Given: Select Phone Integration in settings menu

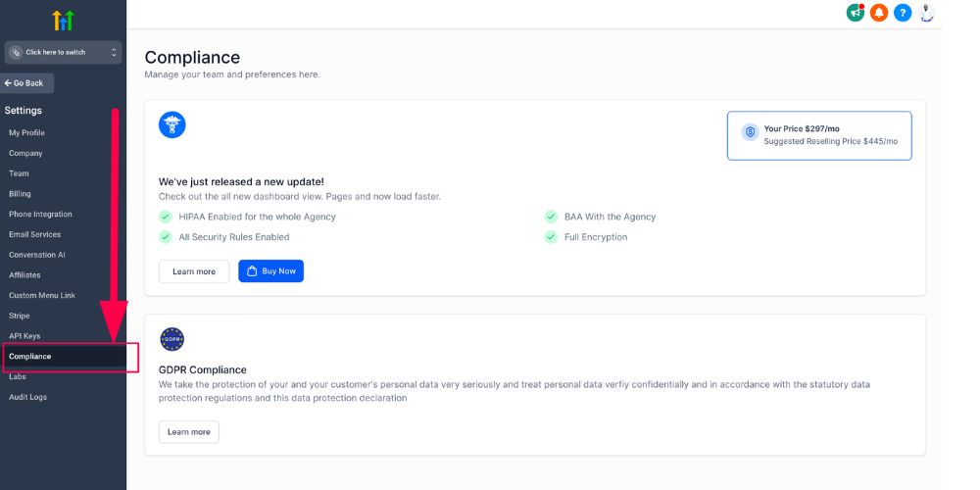Looking at the screenshot, I should [40, 214].
